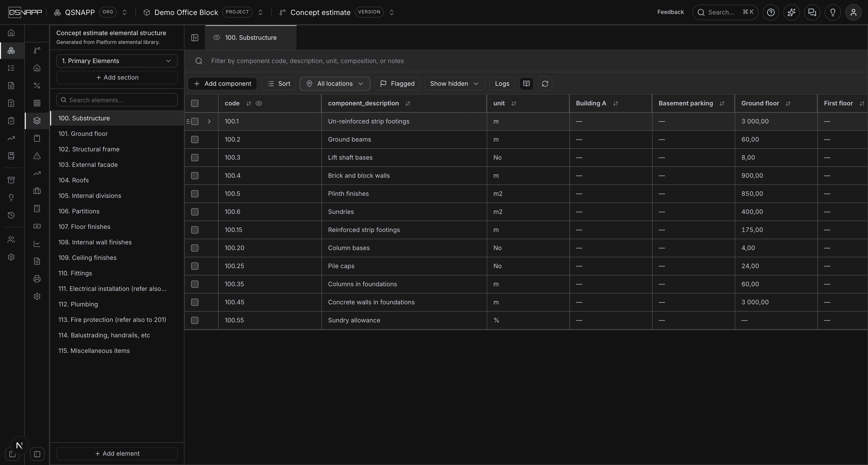Toggle the eye icon in code column header
The width and height of the screenshot is (868, 465).
pos(259,103)
